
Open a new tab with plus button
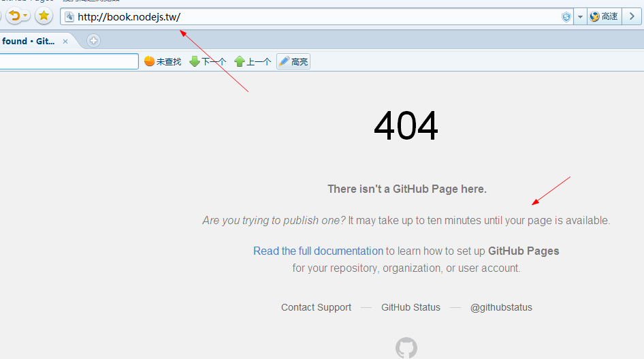tap(94, 41)
